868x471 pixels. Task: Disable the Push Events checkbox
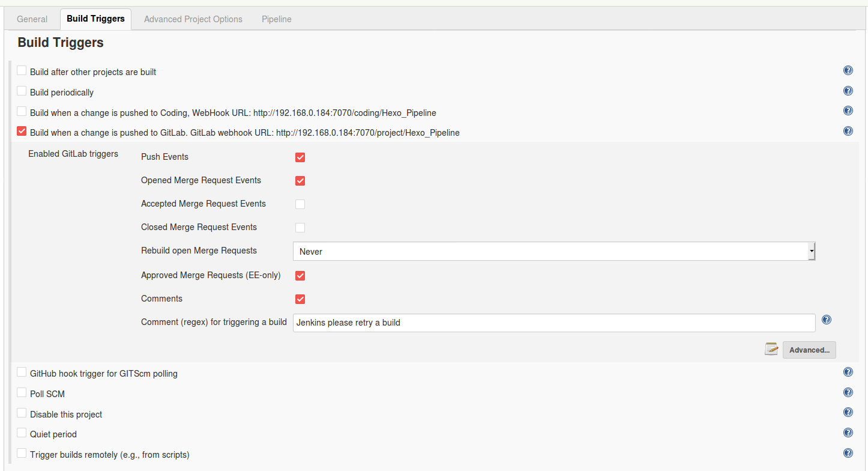point(300,157)
